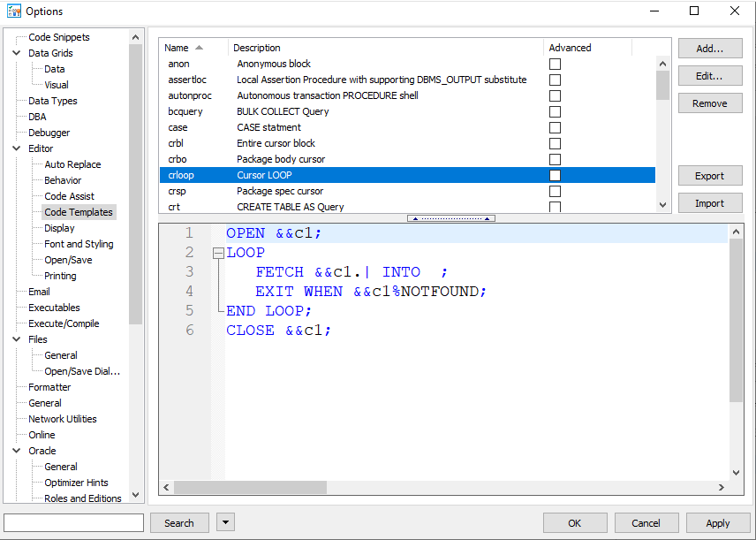Apply the option changes
Image resolution: width=756 pixels, height=540 pixels.
717,522
